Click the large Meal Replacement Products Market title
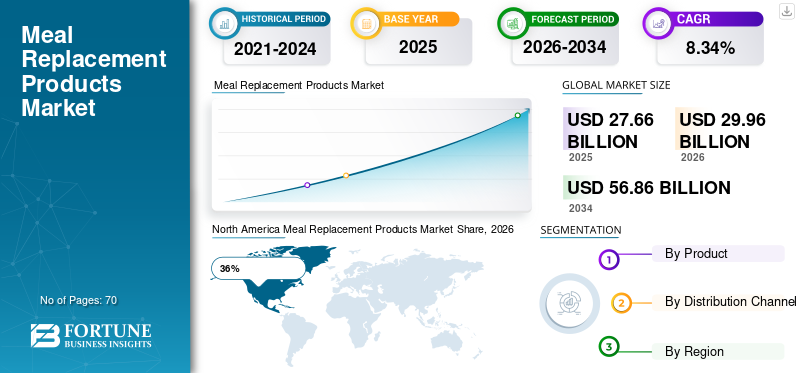Screen dimensions: 800x373 (94, 71)
